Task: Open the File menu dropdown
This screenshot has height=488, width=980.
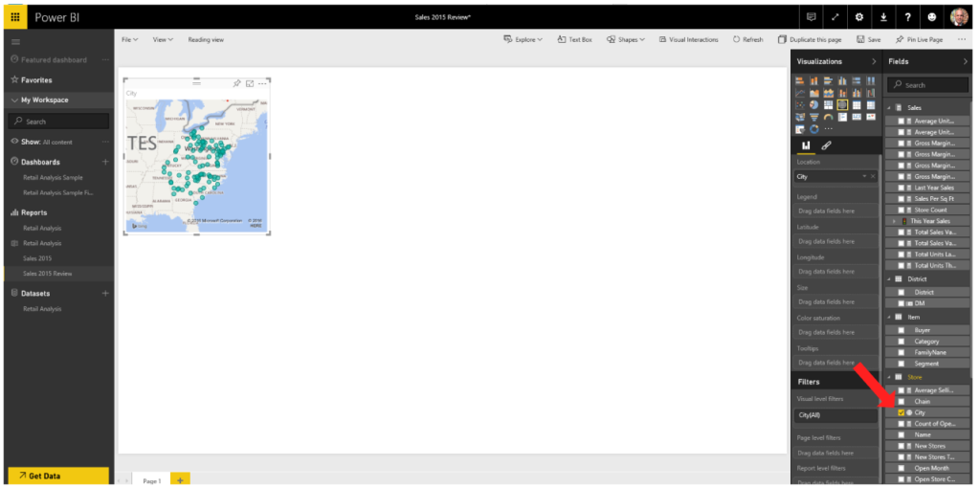Action: [130, 39]
